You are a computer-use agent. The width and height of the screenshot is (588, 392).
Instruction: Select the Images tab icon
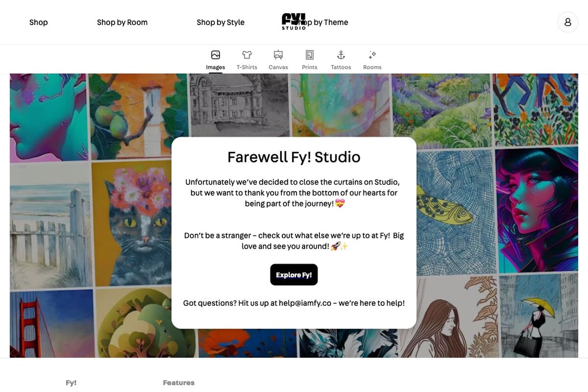tap(215, 55)
